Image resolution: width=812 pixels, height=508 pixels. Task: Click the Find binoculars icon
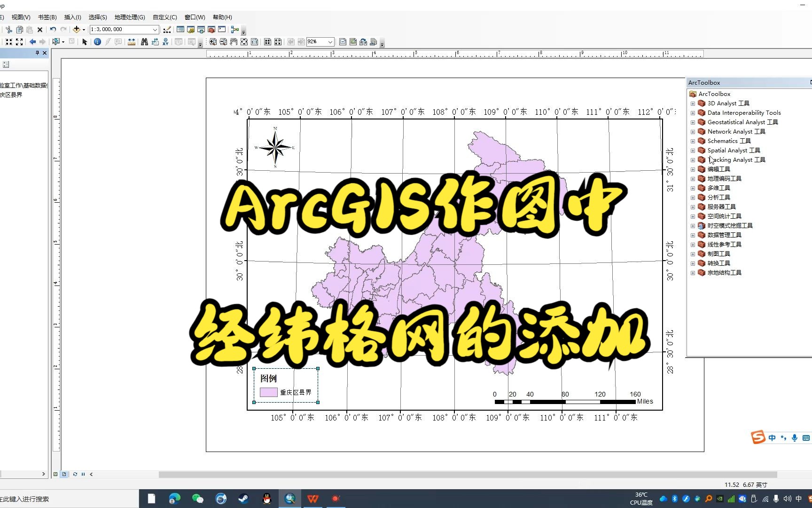click(144, 42)
